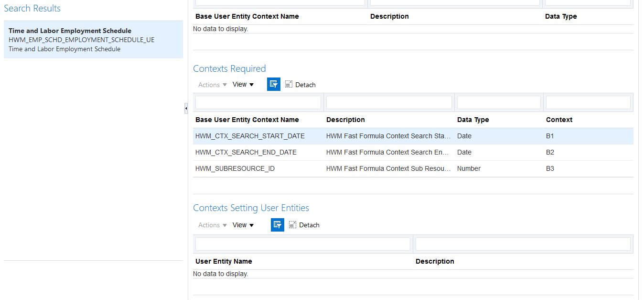Click Context filter field in Contexts Required
This screenshot has height=300, width=644.
tap(588, 102)
